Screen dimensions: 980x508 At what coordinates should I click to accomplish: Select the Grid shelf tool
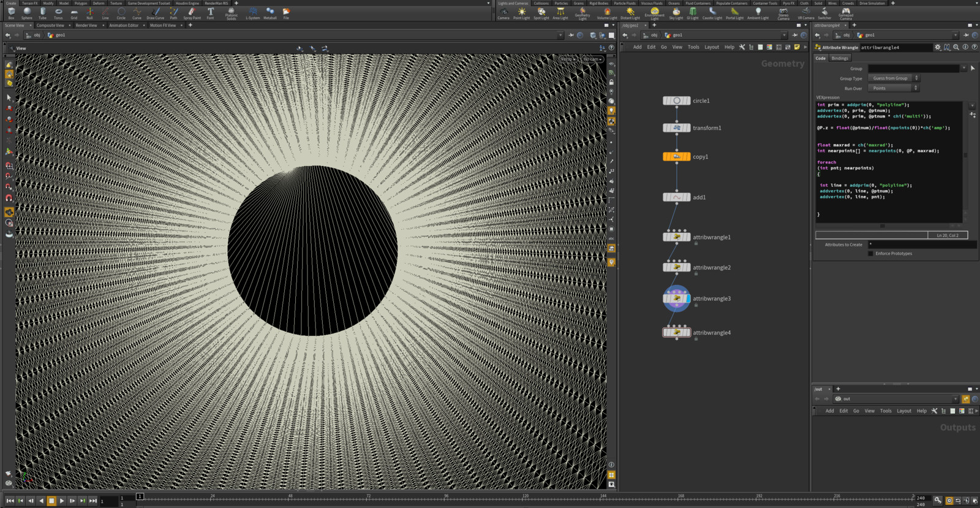pyautogui.click(x=74, y=13)
